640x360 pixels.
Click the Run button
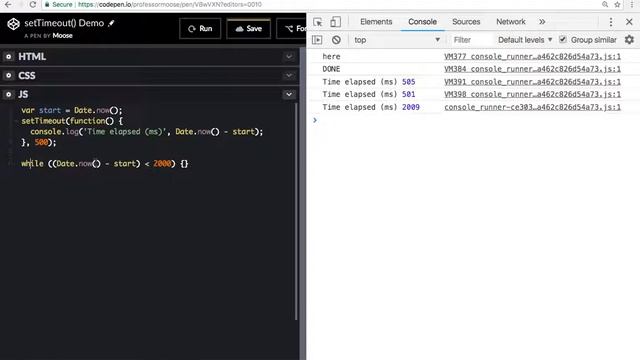coord(200,29)
